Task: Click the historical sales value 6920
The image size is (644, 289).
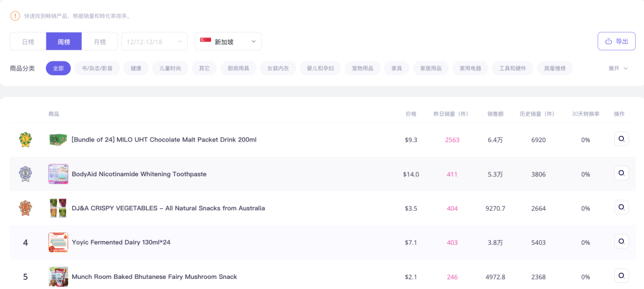Action: click(538, 140)
